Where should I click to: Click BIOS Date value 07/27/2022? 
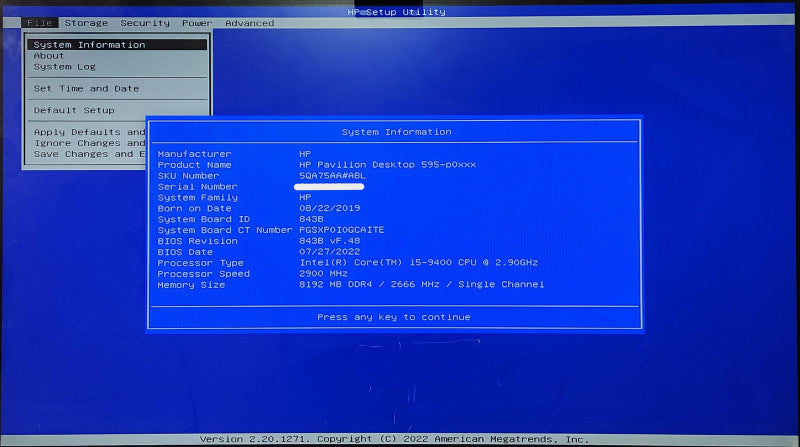tap(330, 252)
